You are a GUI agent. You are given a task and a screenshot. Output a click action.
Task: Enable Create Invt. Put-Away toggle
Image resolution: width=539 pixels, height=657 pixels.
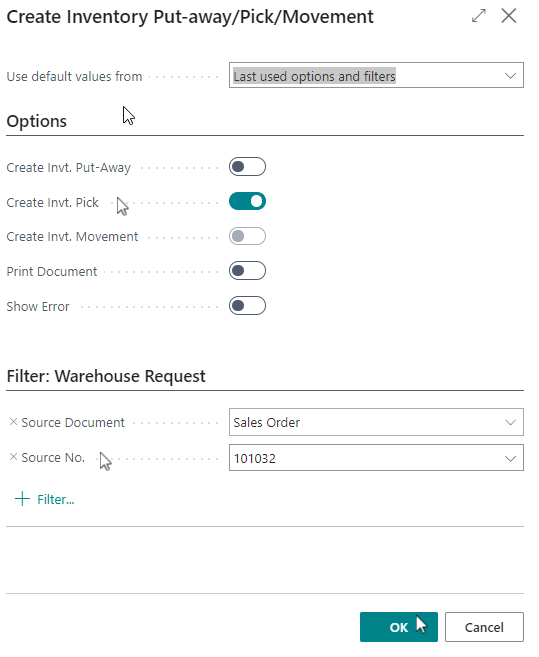click(247, 167)
